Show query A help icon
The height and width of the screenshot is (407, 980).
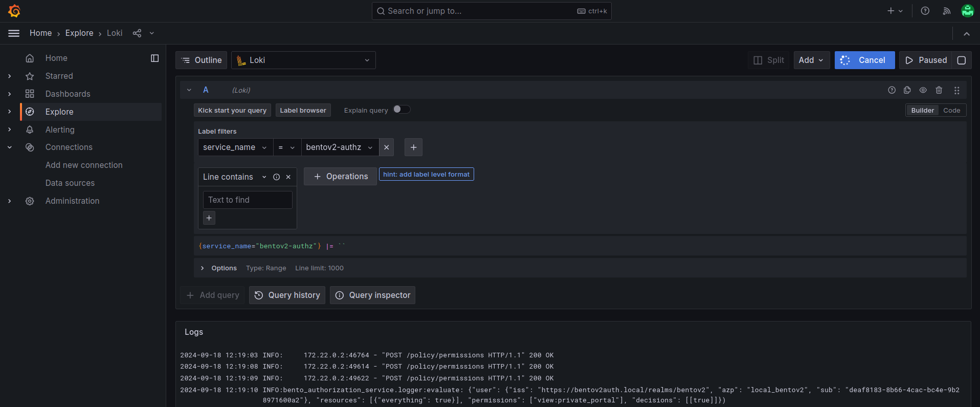click(892, 90)
